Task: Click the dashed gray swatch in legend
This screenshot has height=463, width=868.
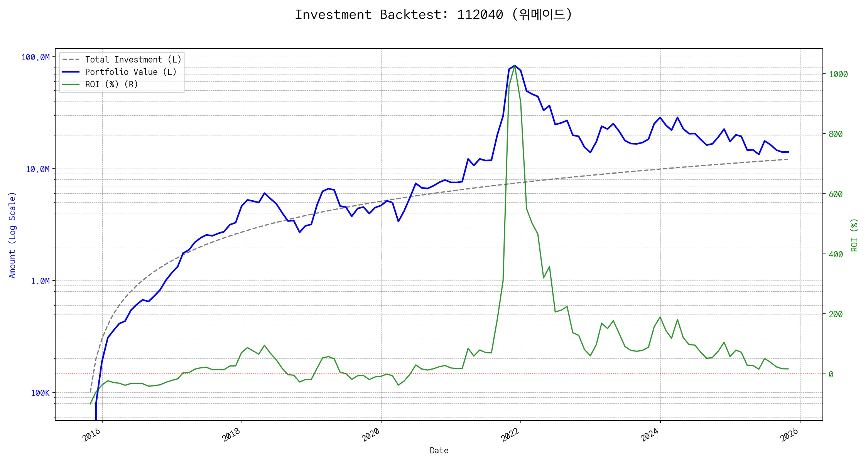Action: coord(71,59)
